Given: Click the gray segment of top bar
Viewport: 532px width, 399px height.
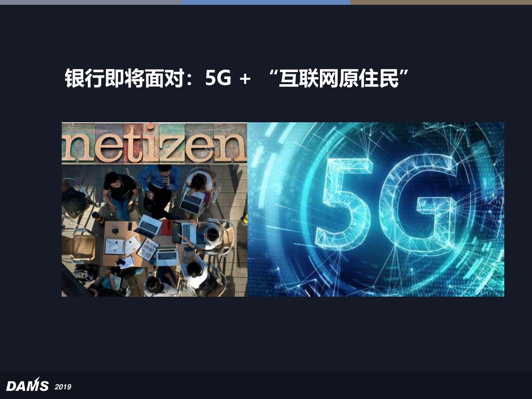Looking at the screenshot, I should point(91,2).
